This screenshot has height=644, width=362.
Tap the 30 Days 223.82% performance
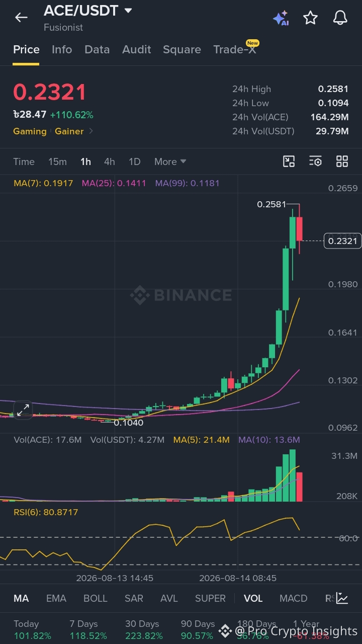click(x=144, y=630)
